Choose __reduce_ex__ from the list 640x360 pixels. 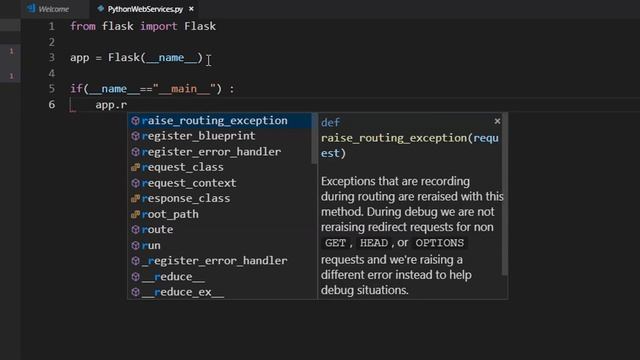tap(220, 292)
